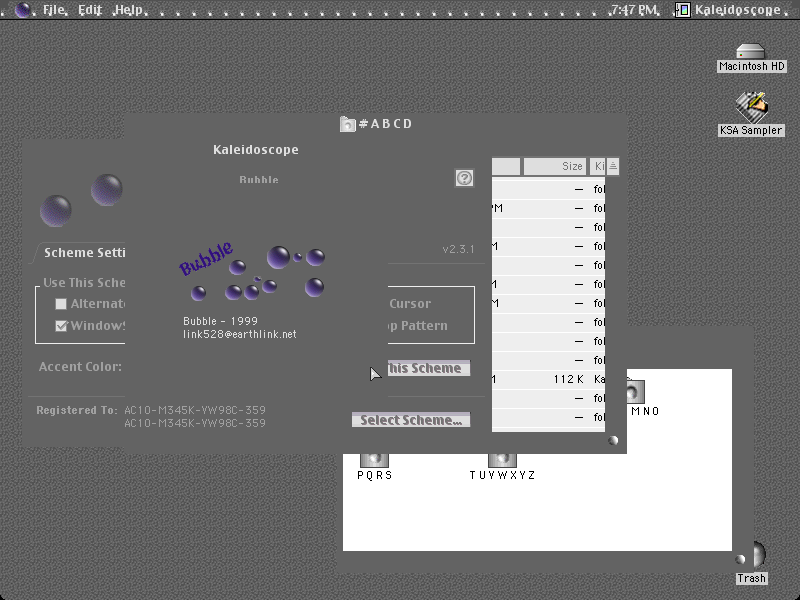Select the P Q R S folder icon

(x=374, y=460)
